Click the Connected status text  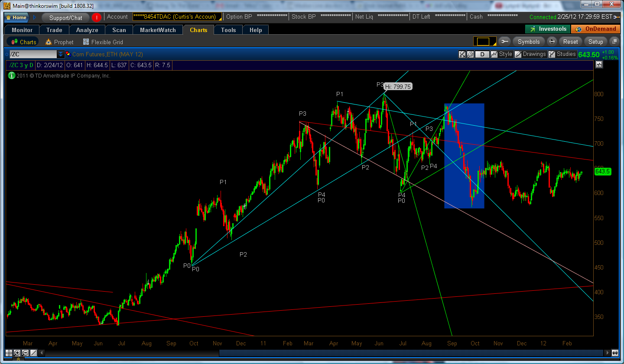(x=543, y=17)
